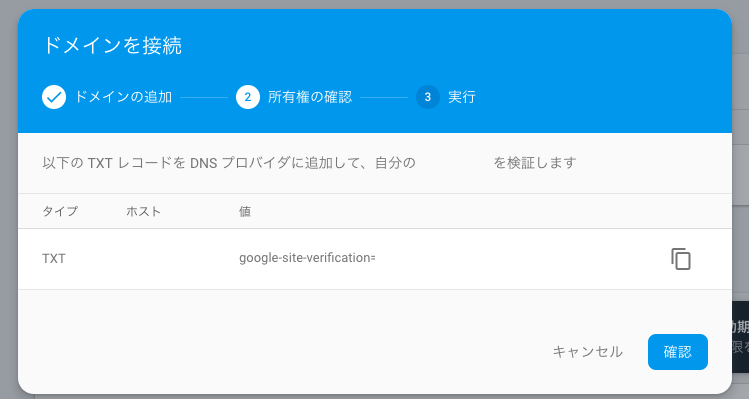Click the キャンセル button
749x399 pixels.
588,352
